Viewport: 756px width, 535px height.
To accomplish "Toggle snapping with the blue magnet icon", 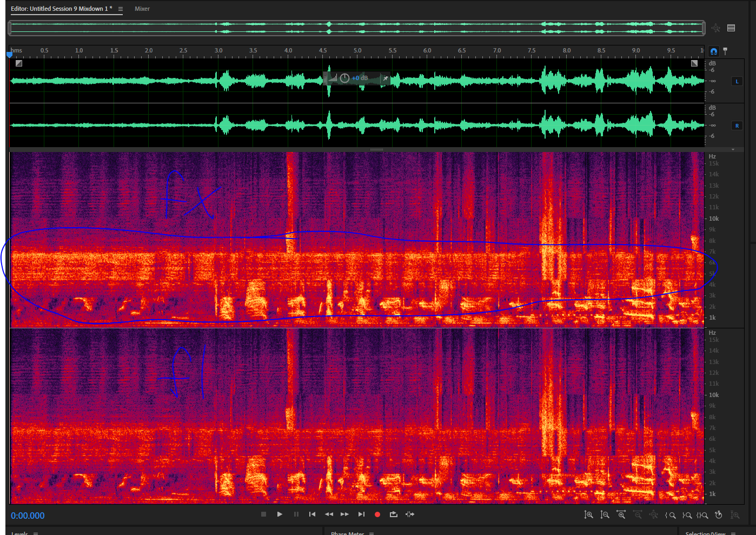I will (x=714, y=51).
